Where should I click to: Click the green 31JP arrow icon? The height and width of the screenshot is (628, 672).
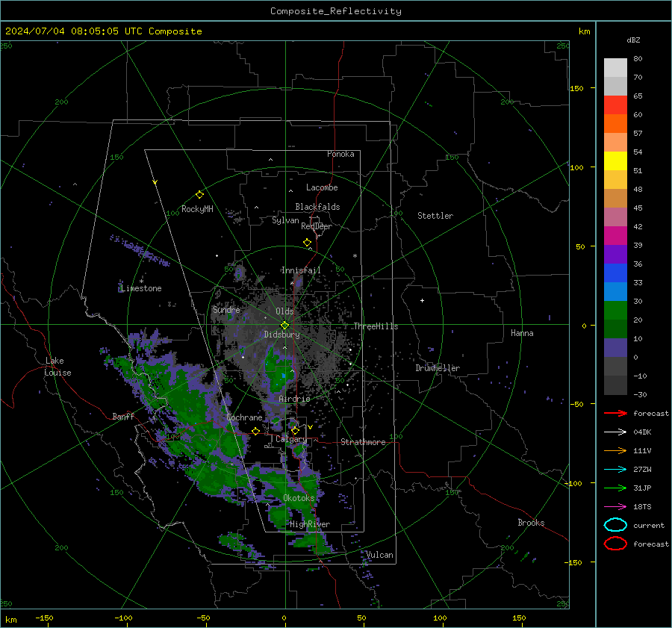pos(615,488)
